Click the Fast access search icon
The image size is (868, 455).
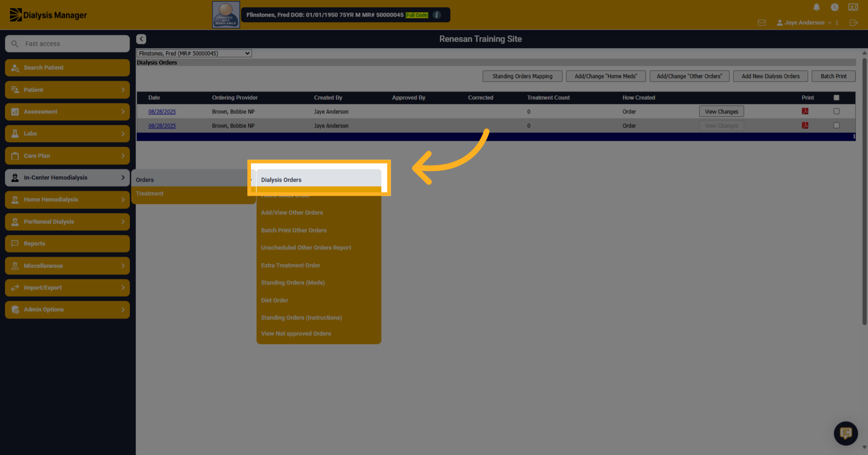(14, 43)
